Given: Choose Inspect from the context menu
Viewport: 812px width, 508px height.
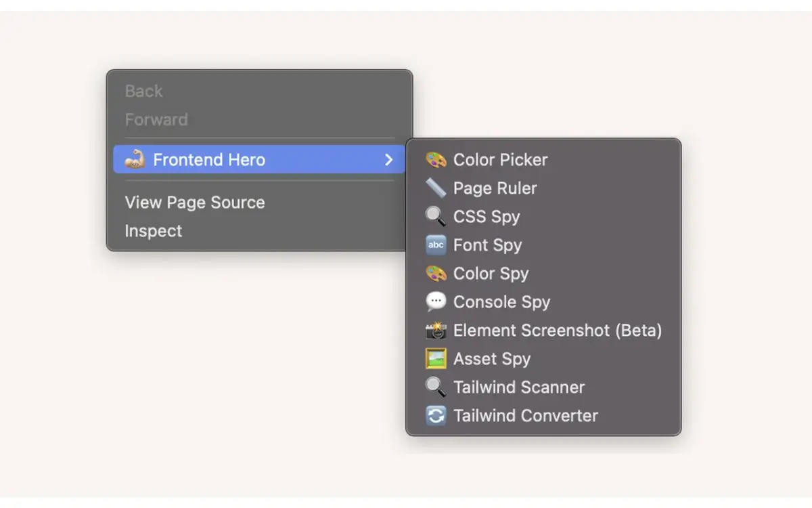Looking at the screenshot, I should coord(154,231).
